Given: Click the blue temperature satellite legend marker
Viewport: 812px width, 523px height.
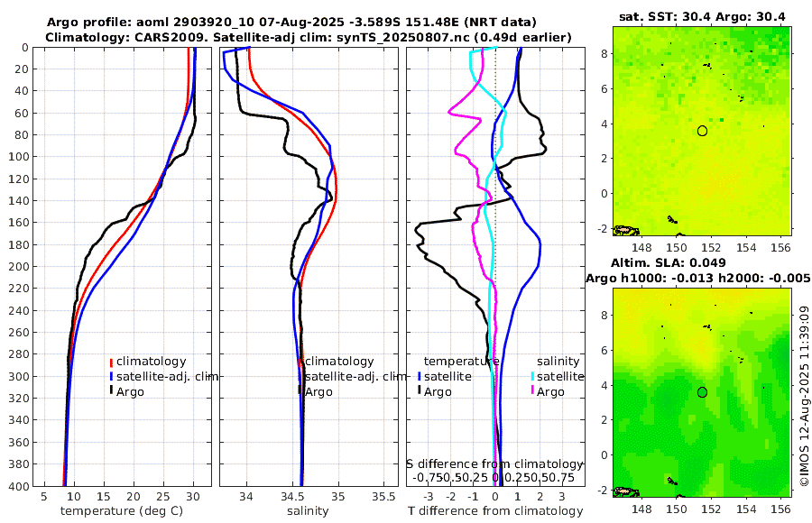Looking at the screenshot, I should (420, 377).
